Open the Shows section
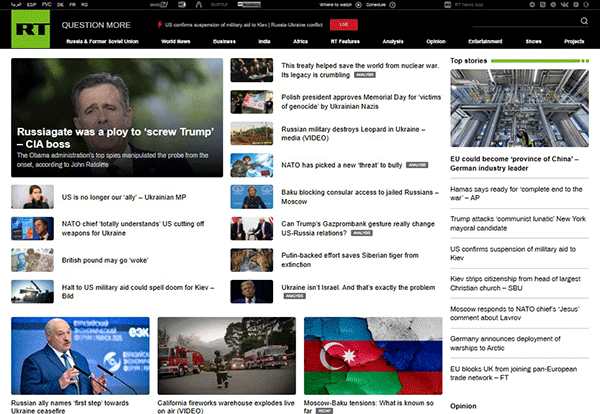The height and width of the screenshot is (414, 600). click(533, 41)
